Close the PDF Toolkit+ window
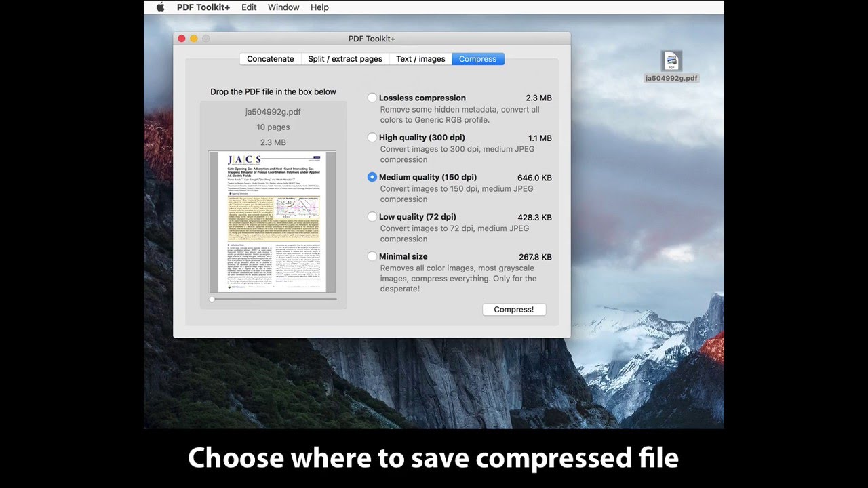The width and height of the screenshot is (868, 488). pos(182,39)
